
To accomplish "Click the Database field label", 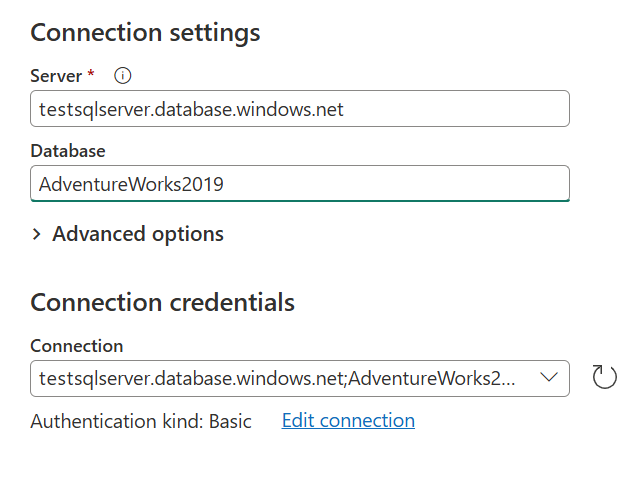I will 68,151.
